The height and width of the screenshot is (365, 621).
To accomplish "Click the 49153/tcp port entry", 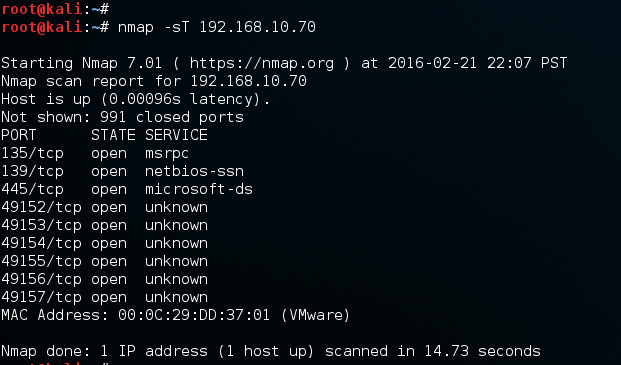I will click(x=41, y=226).
